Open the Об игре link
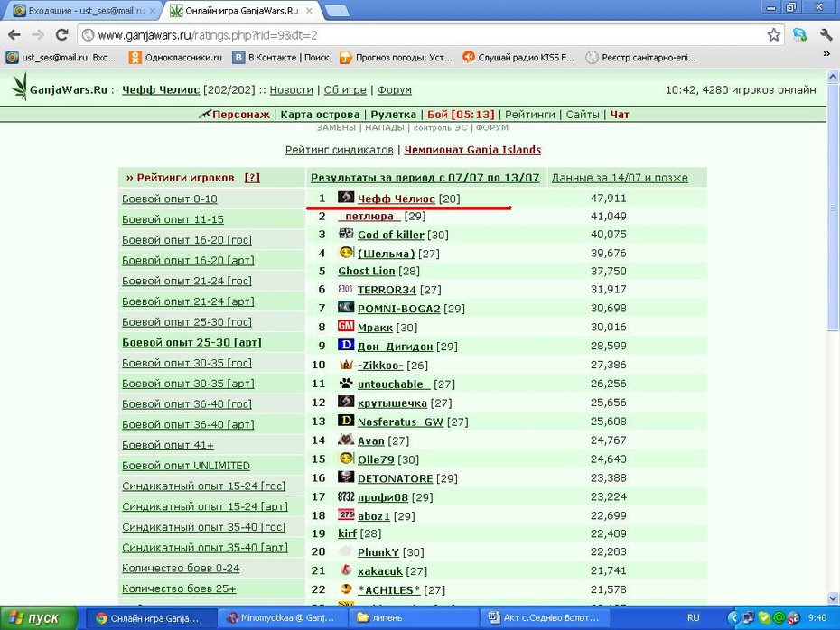This screenshot has height=630, width=840. pos(345,90)
